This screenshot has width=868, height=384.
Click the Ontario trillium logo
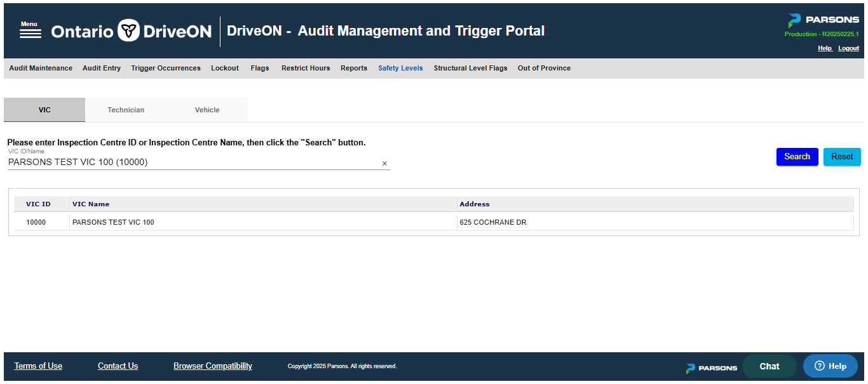[129, 30]
